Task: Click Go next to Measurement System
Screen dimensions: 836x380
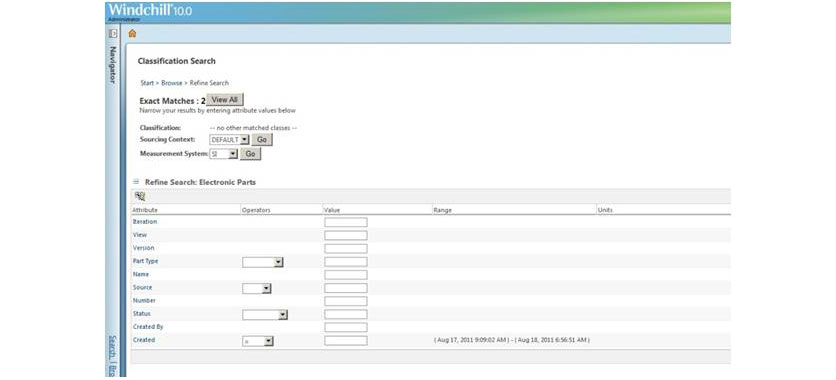Action: 251,153
